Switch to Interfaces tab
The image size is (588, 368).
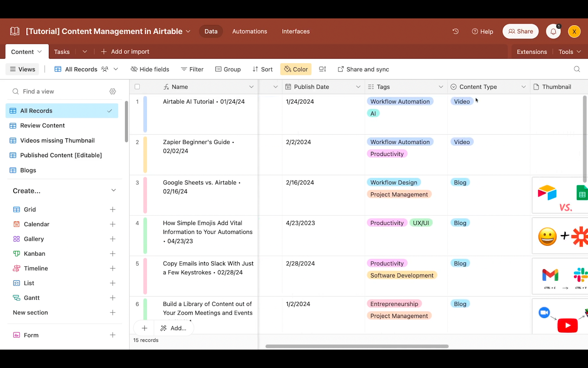(295, 31)
